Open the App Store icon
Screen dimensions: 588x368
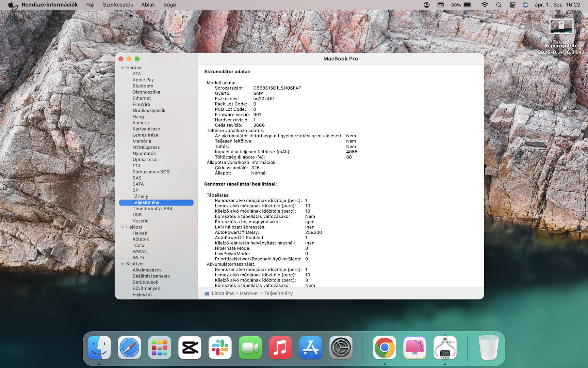click(x=311, y=348)
